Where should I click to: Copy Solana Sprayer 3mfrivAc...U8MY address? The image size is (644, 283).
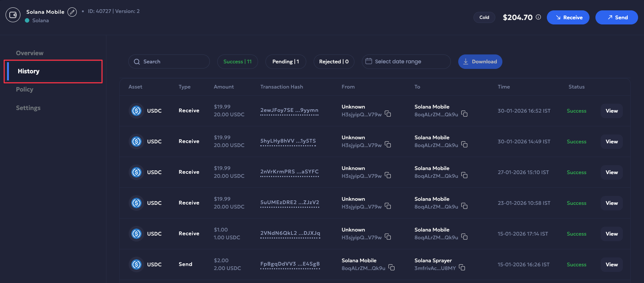[x=462, y=267]
